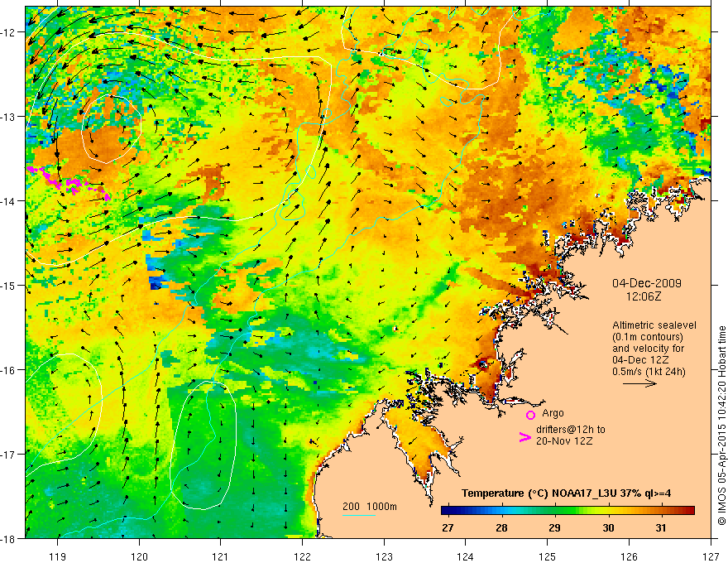Click the longitude '119' axis label
The image size is (728, 563).
coord(58,556)
